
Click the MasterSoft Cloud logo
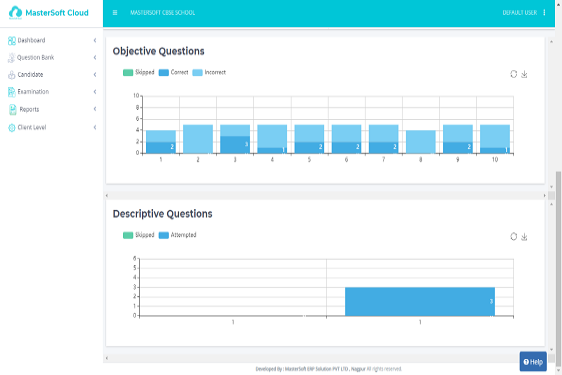pos(48,13)
